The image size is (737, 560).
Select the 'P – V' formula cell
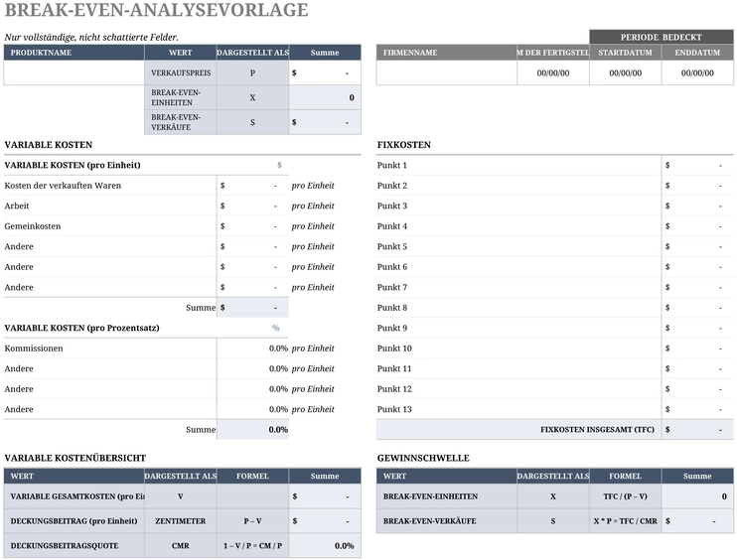pos(252,521)
